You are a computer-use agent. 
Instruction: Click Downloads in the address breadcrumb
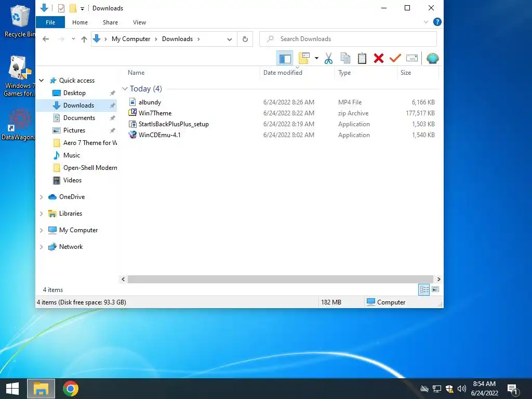(x=178, y=39)
